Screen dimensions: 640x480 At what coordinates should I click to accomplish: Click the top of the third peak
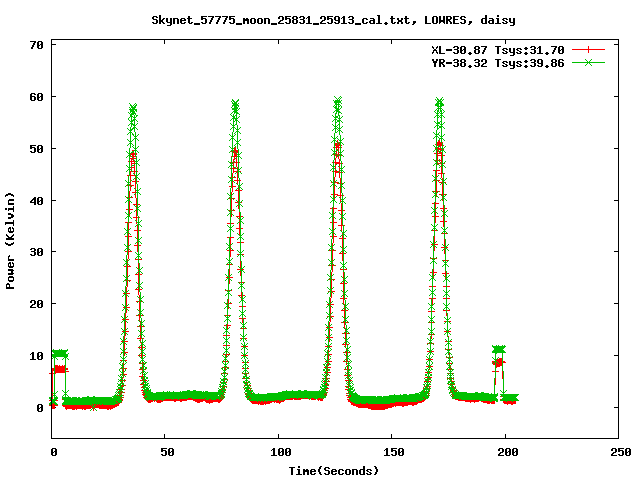(x=338, y=101)
